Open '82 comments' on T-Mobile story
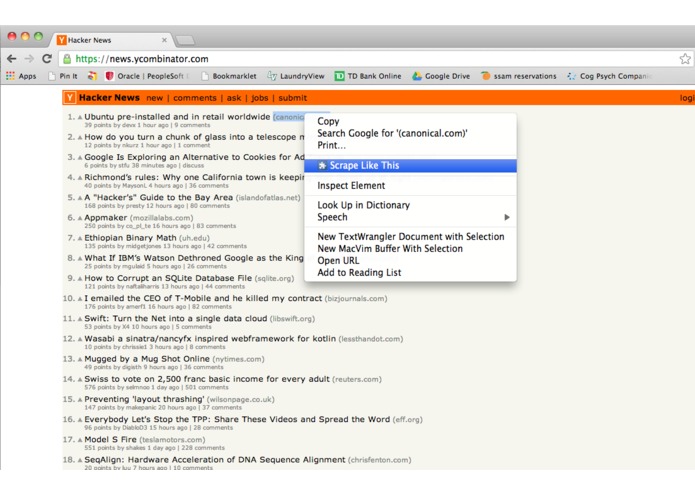 pos(211,307)
